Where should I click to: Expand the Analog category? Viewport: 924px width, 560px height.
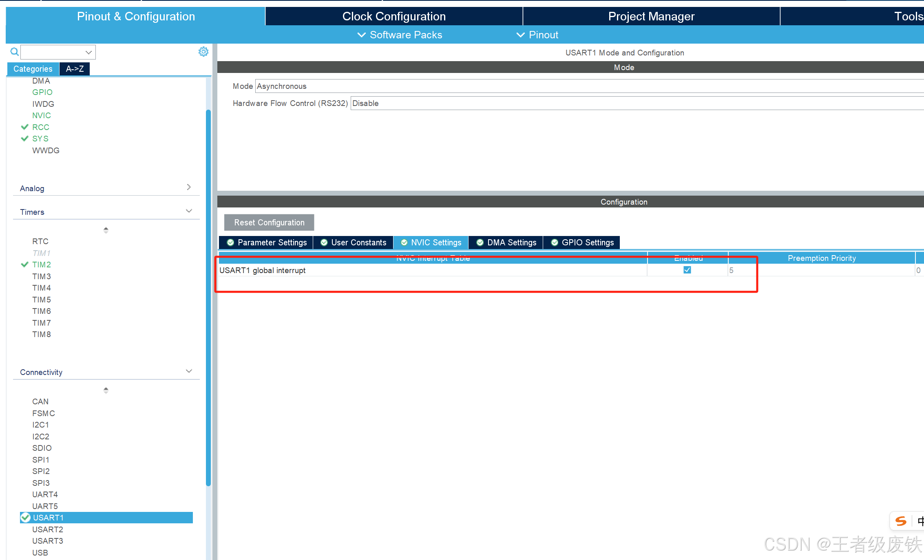189,187
